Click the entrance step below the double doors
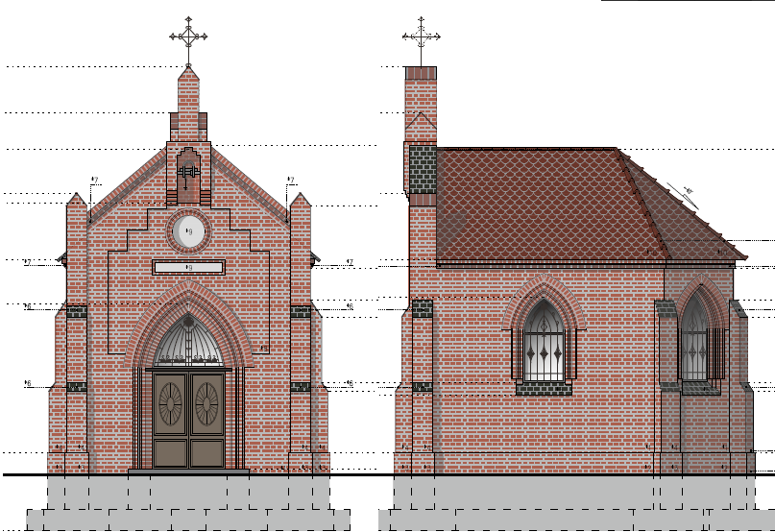Image resolution: width=775 pixels, height=532 pixels. coord(189,472)
